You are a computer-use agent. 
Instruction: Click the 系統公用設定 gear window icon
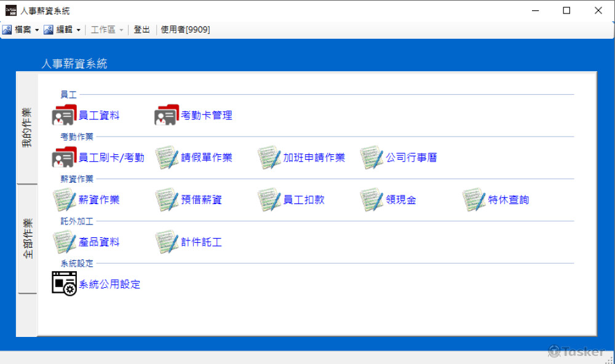[64, 284]
